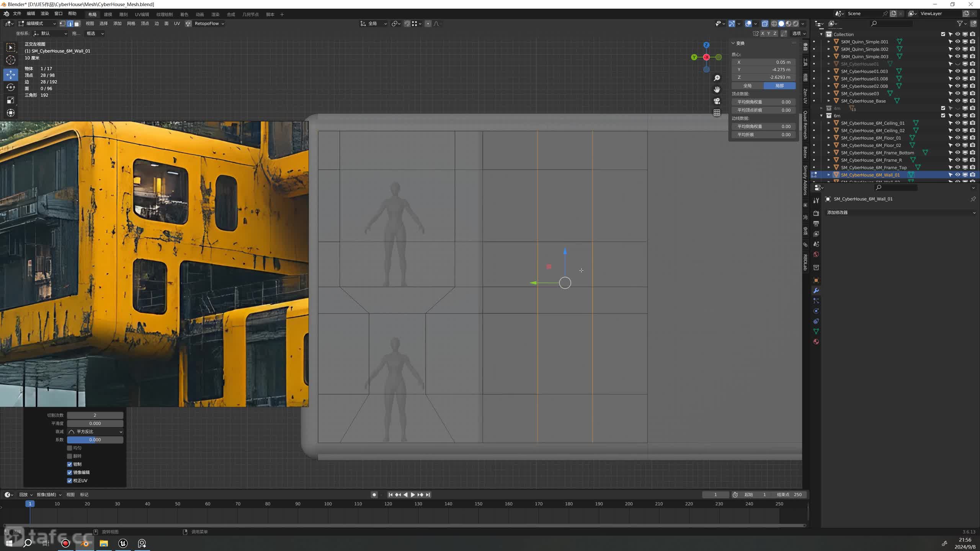Viewport: 980px width, 551px height.
Task: Drag the 系数 value slider
Action: pyautogui.click(x=94, y=439)
